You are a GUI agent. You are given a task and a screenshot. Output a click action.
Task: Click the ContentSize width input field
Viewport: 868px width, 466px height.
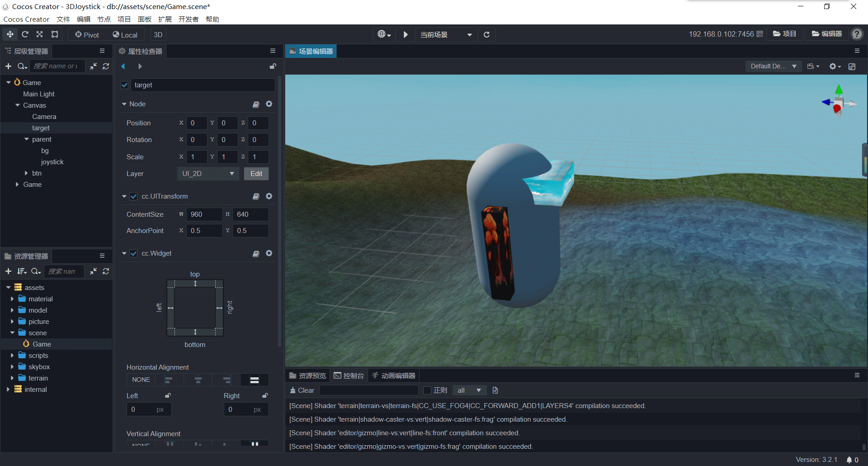point(204,214)
